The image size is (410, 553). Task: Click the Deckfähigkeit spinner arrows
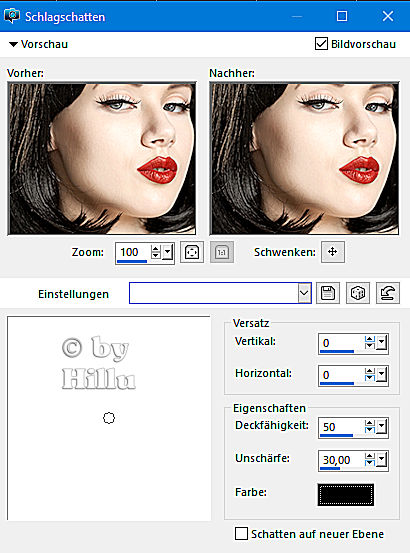(370, 426)
